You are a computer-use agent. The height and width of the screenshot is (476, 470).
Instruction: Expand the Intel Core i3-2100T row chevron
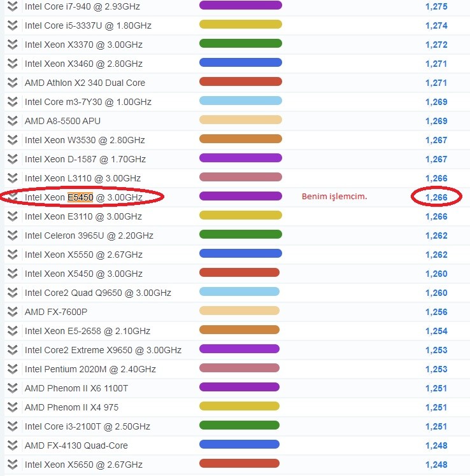click(13, 426)
